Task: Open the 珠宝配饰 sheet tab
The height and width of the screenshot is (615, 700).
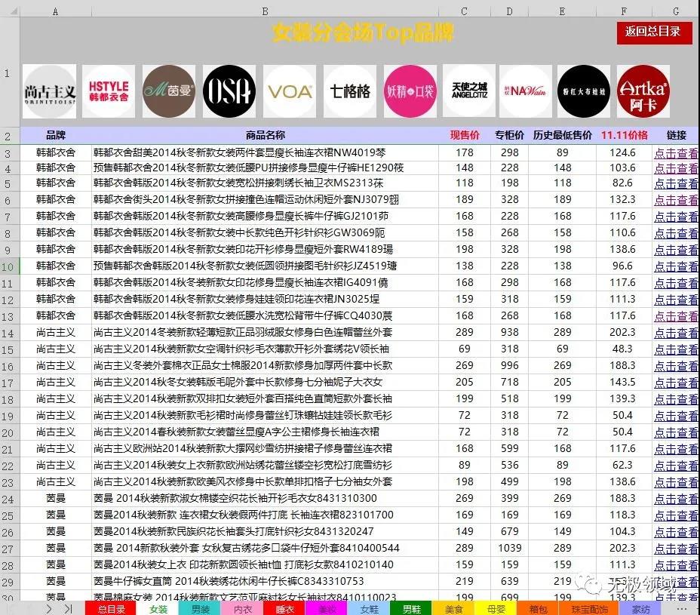Action: click(x=589, y=608)
